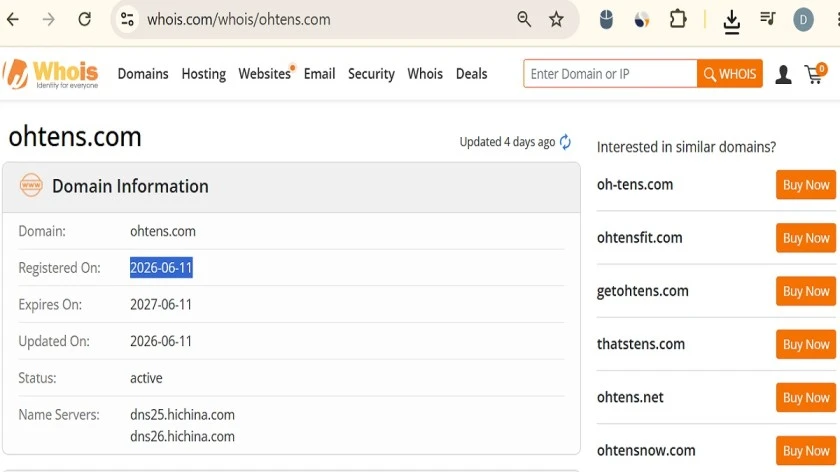Click the Name Servers label
The image size is (840, 472).
point(59,415)
